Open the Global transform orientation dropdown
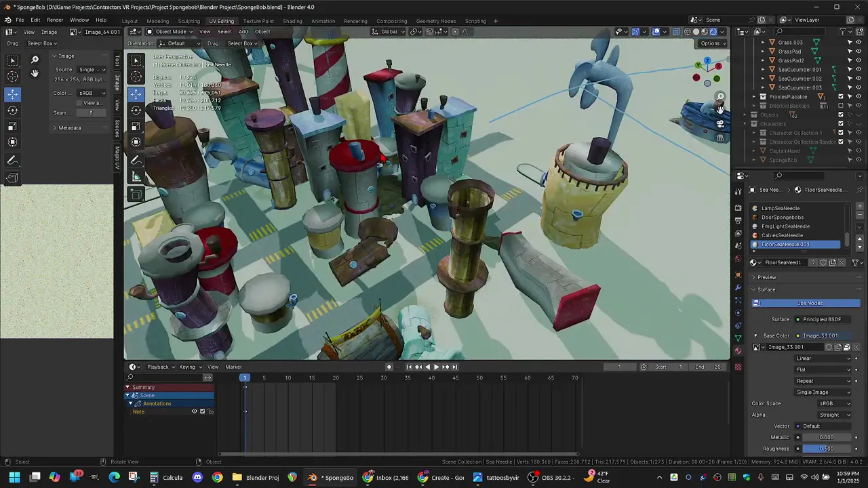Screen dimensions: 868x488 tap(389, 32)
